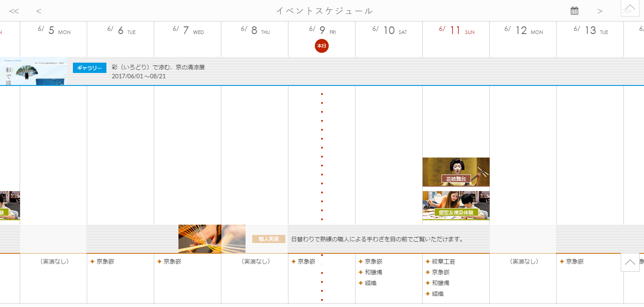Select the 6/12 MON date header

523,30
